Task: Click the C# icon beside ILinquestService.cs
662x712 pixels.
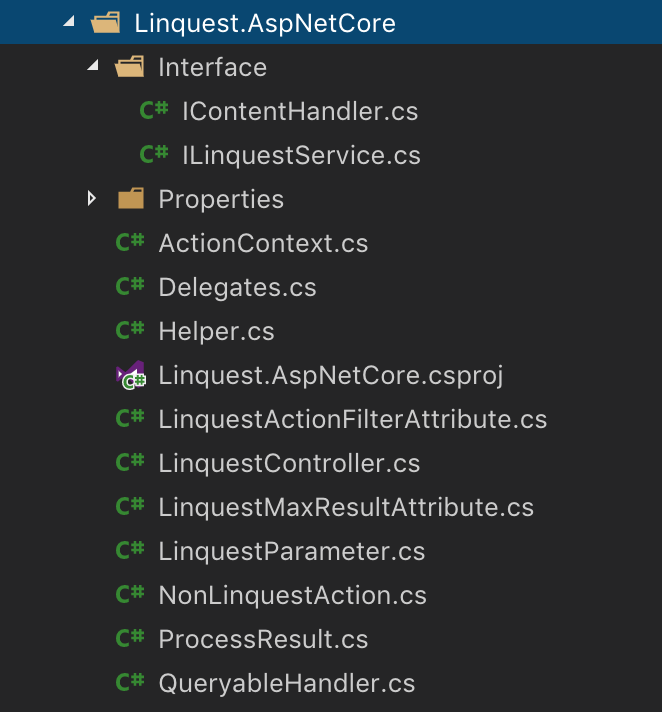Action: point(154,155)
